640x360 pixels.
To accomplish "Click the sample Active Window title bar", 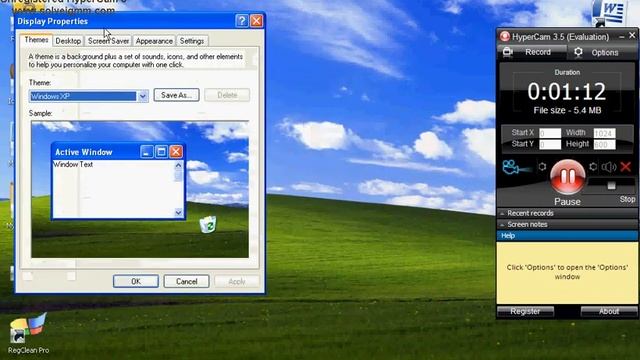I will [x=118, y=152].
